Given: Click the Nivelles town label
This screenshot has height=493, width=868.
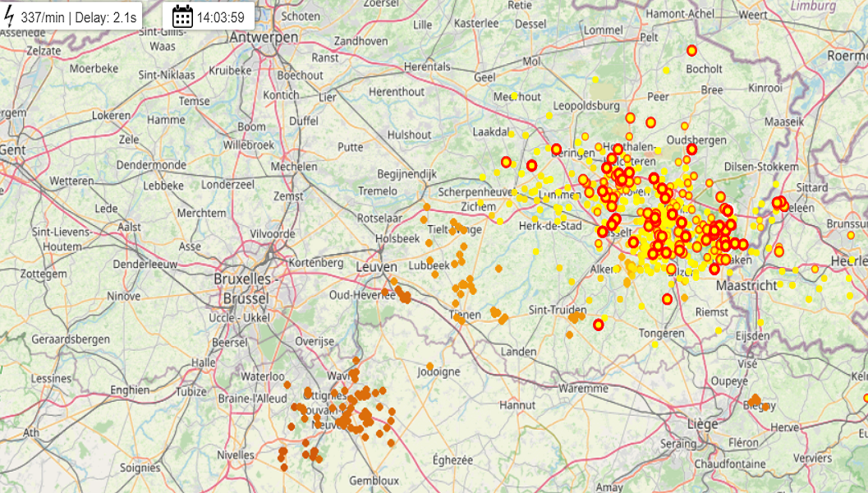Looking at the screenshot, I should click(236, 454).
